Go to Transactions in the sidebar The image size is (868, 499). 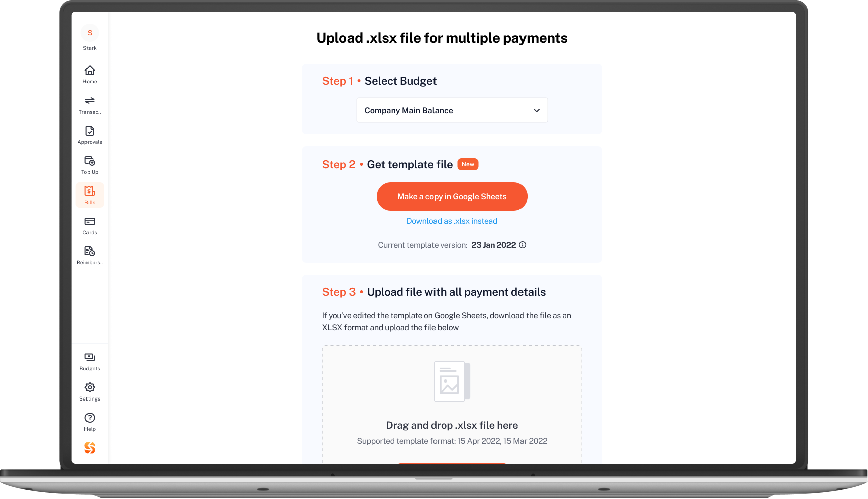90,105
